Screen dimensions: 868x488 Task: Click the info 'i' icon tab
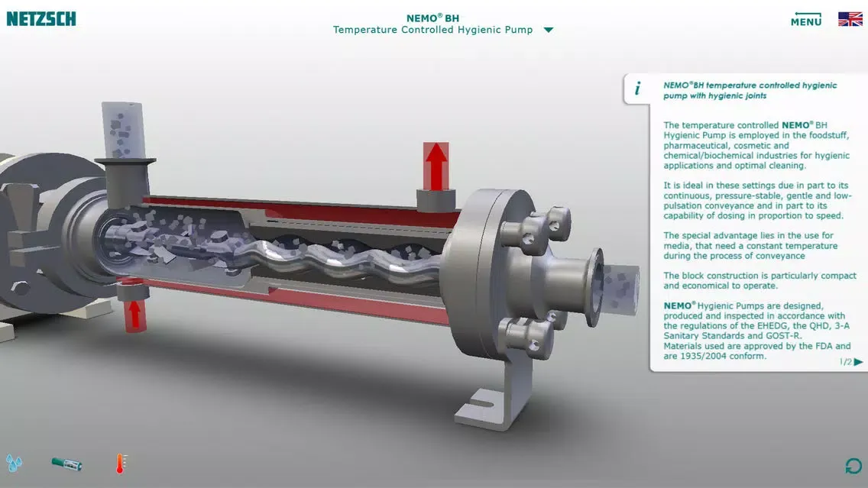point(637,89)
